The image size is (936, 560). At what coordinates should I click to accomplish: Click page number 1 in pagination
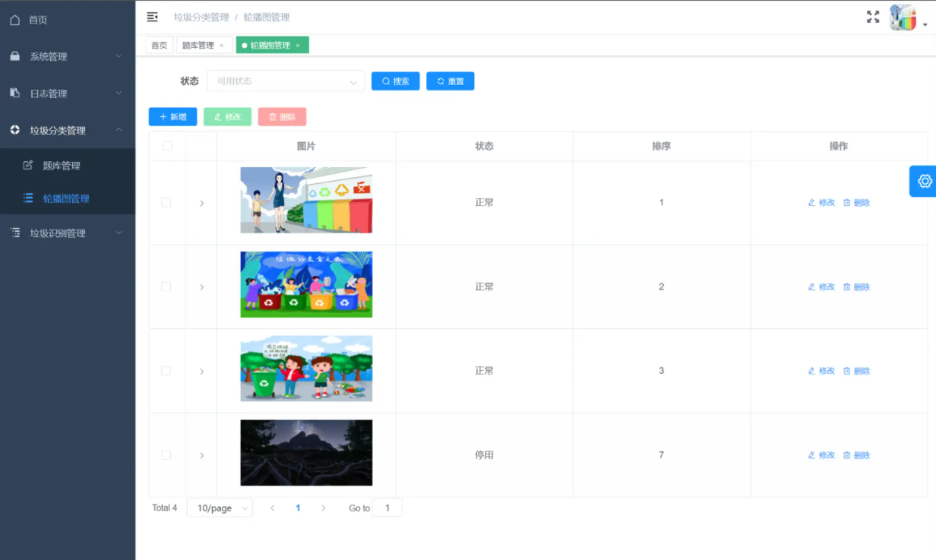click(298, 508)
